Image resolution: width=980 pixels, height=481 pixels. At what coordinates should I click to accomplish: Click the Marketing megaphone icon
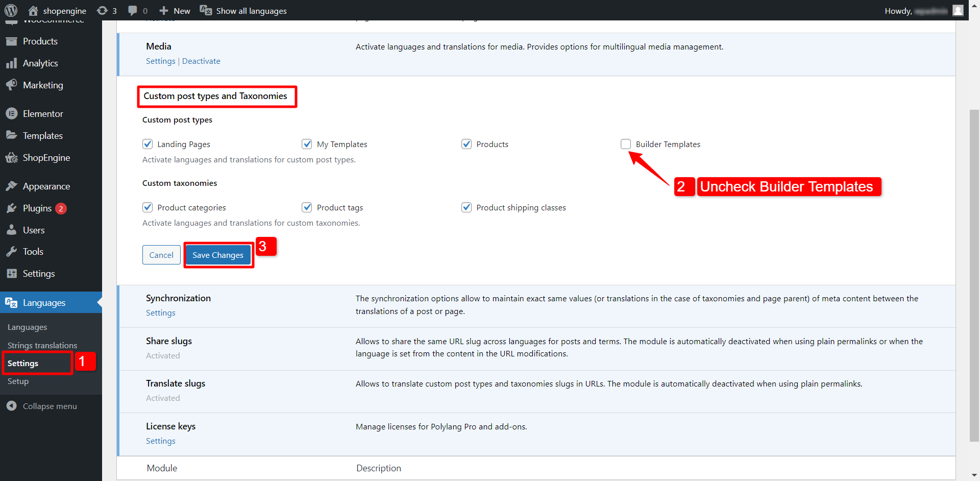tap(11, 85)
